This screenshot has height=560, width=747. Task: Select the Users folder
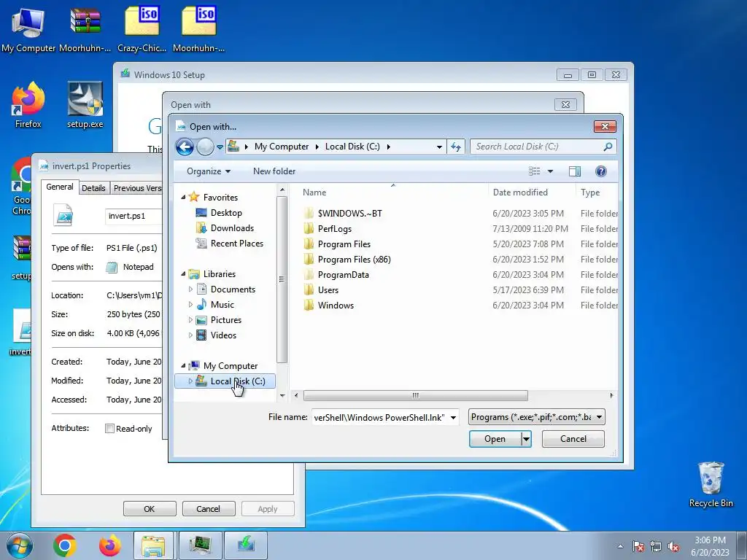[328, 290]
